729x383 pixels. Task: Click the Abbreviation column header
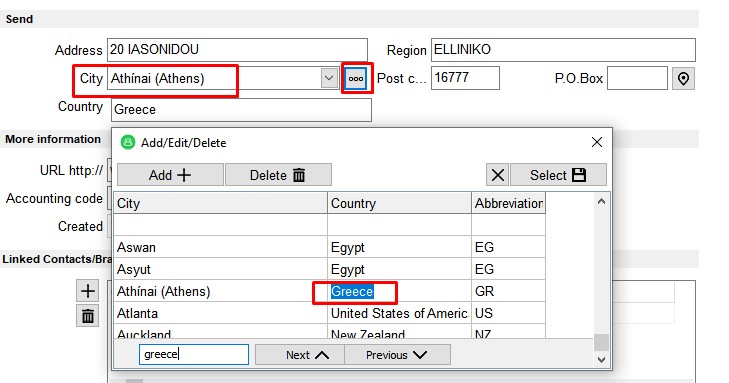509,203
